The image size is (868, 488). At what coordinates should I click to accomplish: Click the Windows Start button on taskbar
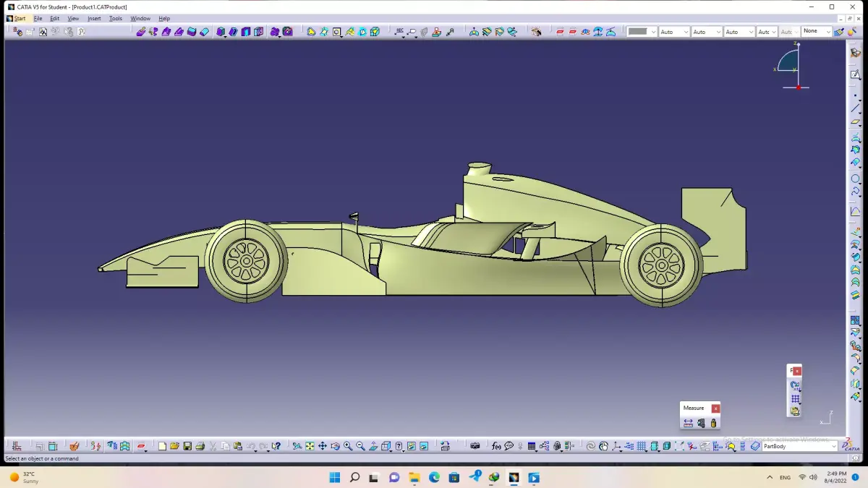coord(335,477)
